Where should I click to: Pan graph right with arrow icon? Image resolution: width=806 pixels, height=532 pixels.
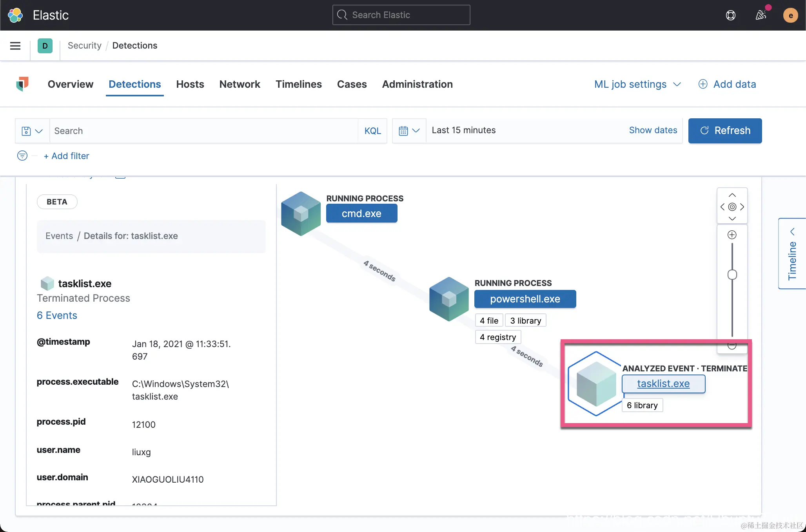(x=742, y=207)
